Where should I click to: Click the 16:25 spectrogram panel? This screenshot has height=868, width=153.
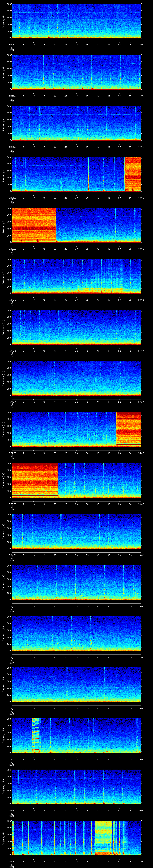click(x=76, y=582)
